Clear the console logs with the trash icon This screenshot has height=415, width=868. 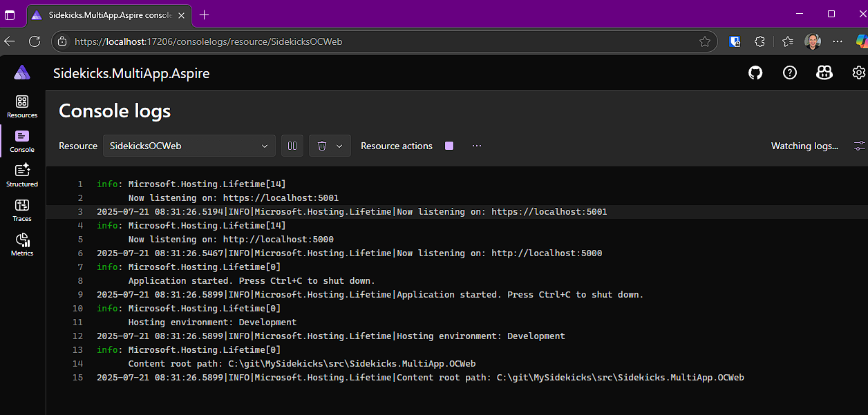click(321, 146)
